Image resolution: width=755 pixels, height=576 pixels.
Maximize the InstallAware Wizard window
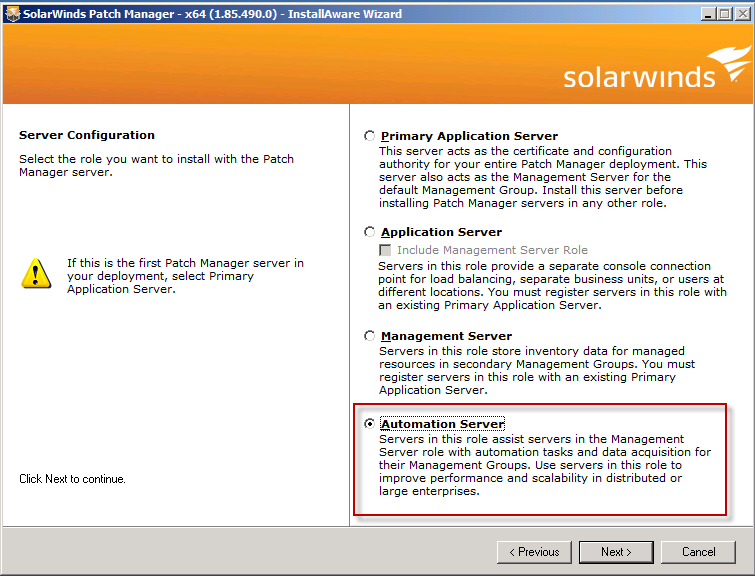tap(724, 14)
